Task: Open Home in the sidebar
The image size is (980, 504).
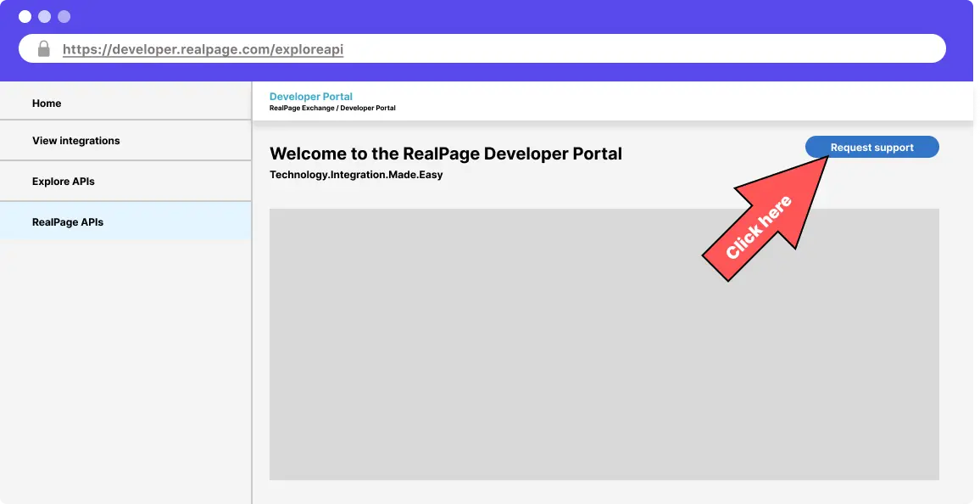Action: [47, 104]
